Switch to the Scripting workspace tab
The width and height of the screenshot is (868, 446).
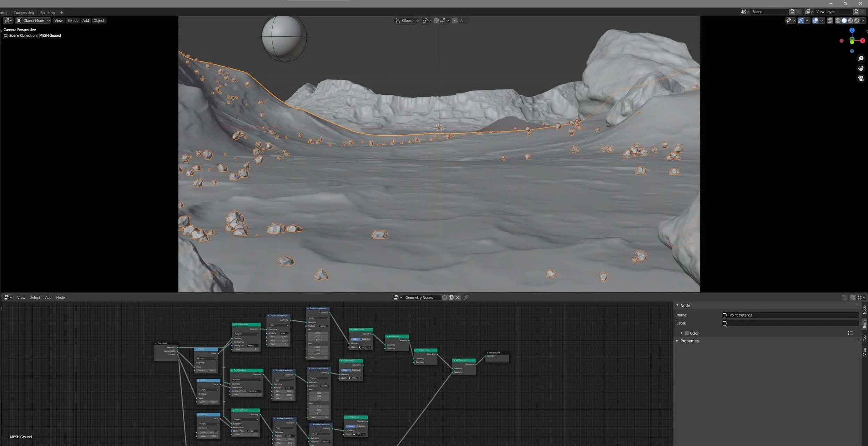pyautogui.click(x=48, y=12)
